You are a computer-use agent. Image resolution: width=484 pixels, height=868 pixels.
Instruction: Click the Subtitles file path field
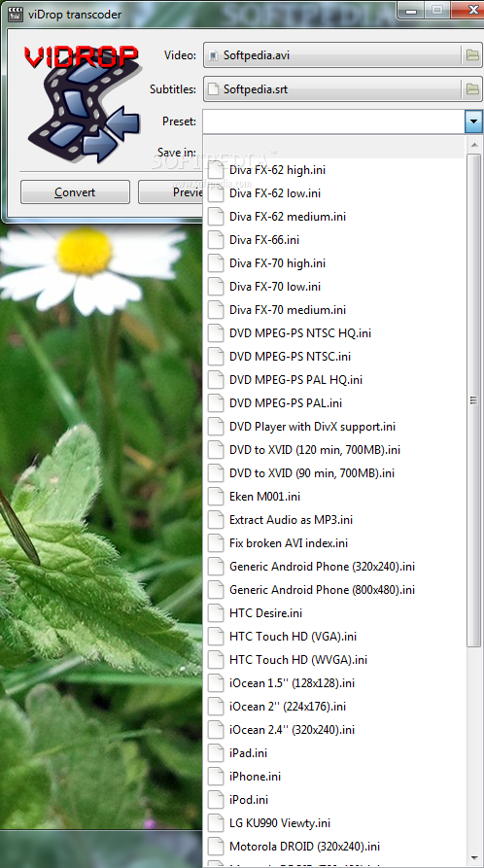(332, 89)
